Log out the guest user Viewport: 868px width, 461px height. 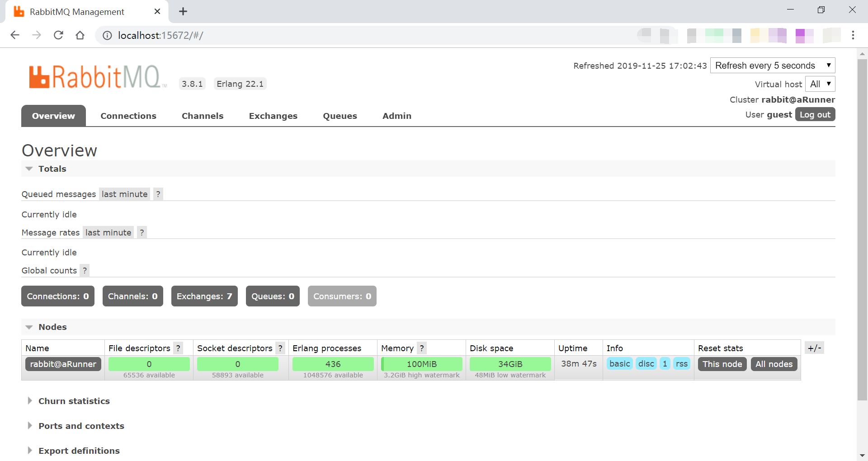pyautogui.click(x=815, y=115)
